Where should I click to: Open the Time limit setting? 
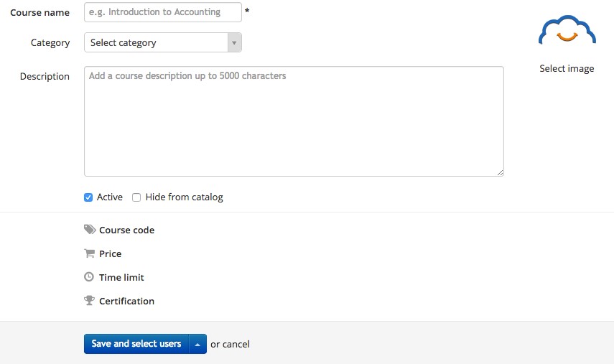pos(121,278)
